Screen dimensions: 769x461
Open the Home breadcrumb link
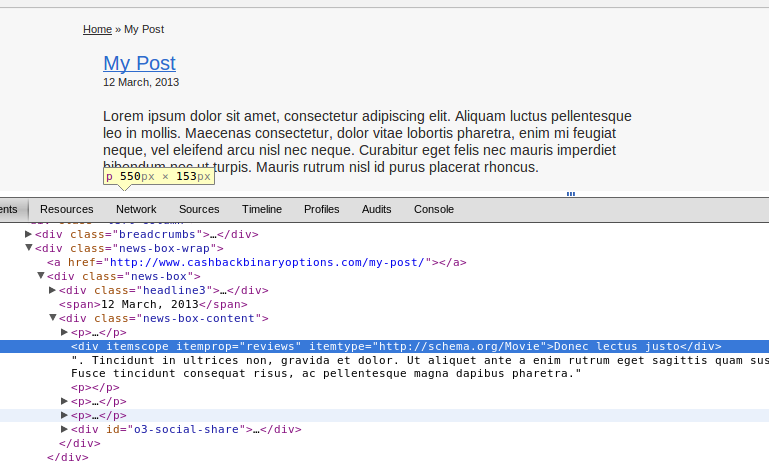tap(97, 29)
